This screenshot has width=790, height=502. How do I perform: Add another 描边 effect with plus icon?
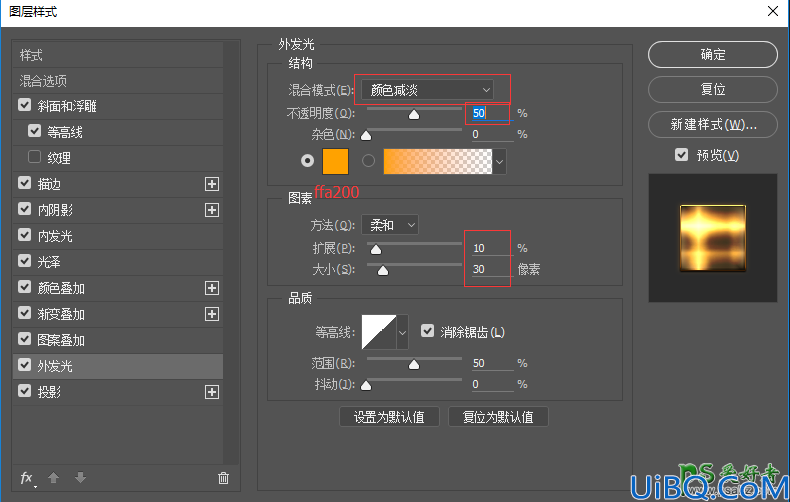(x=212, y=184)
